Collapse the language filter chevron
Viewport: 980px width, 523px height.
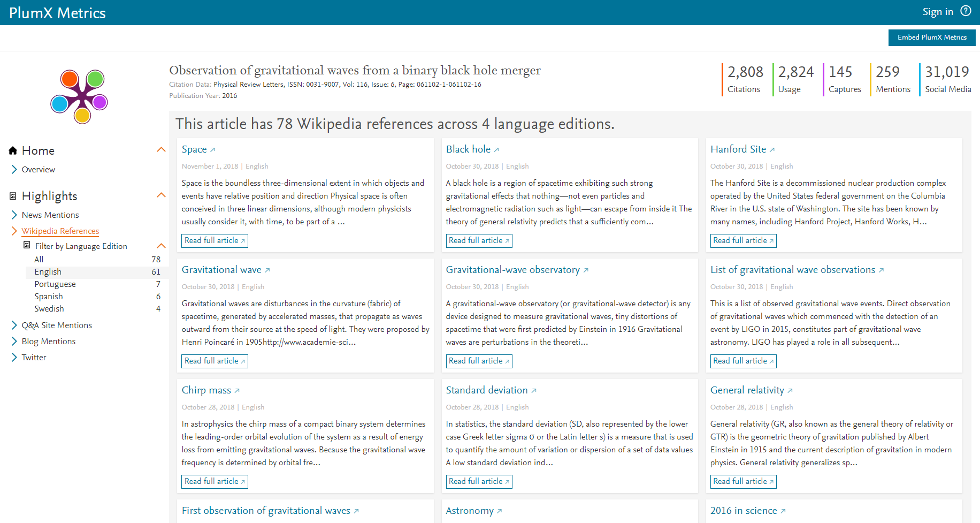click(x=161, y=246)
